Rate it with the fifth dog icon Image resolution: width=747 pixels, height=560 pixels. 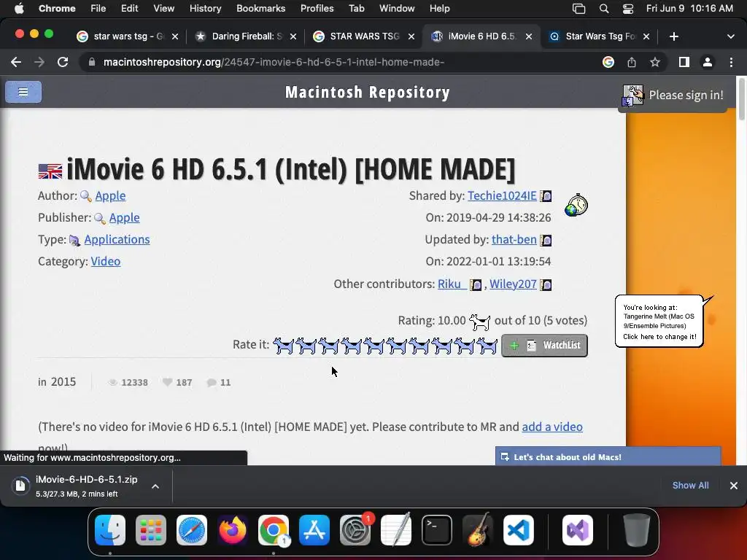(x=374, y=346)
